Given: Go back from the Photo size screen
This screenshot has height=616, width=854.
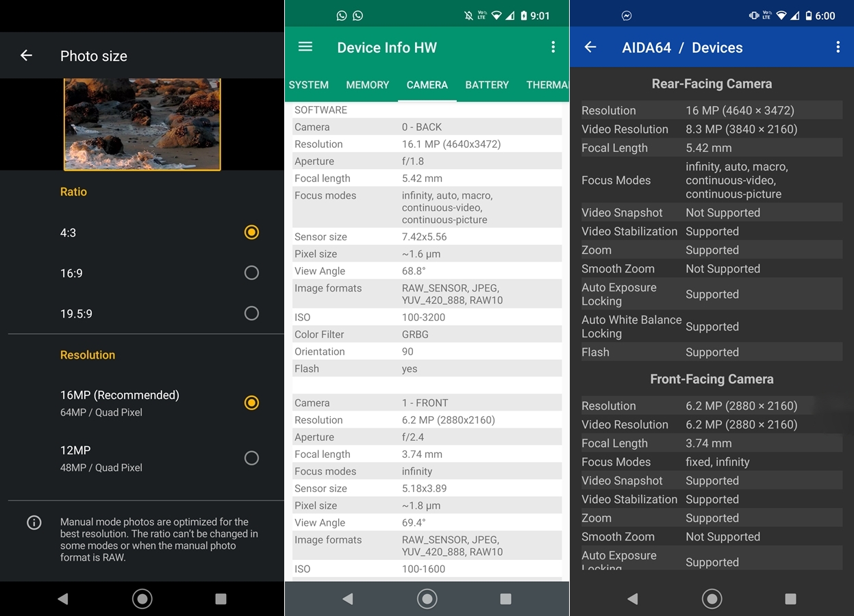Looking at the screenshot, I should 26,55.
